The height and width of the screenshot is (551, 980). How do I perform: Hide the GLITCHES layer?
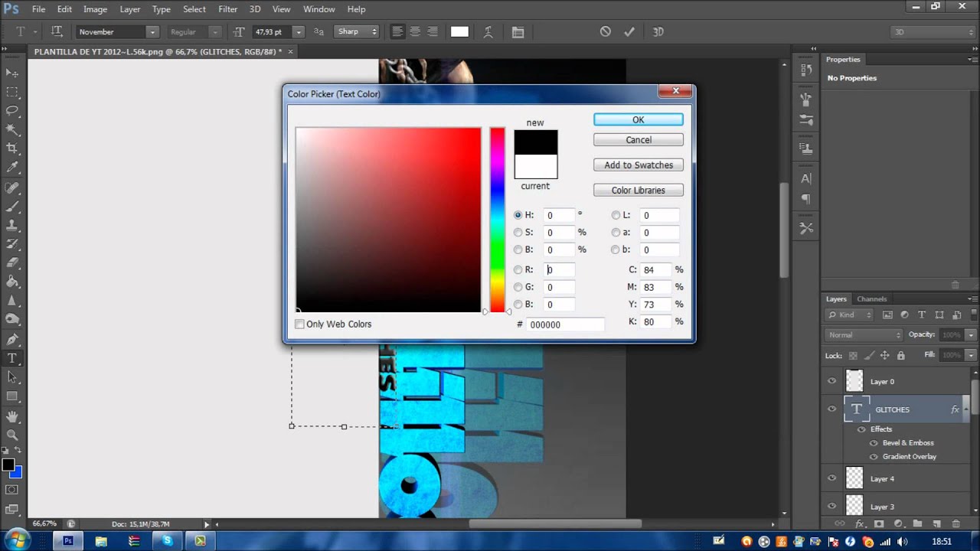832,409
